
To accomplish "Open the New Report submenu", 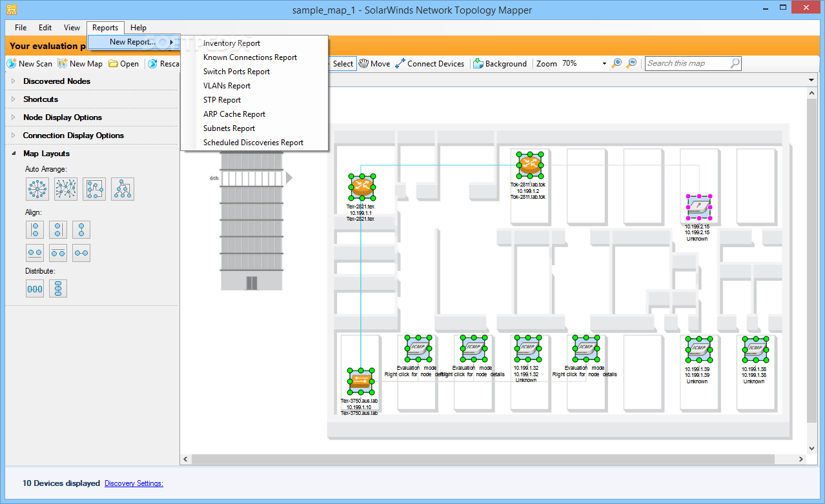I will (134, 42).
